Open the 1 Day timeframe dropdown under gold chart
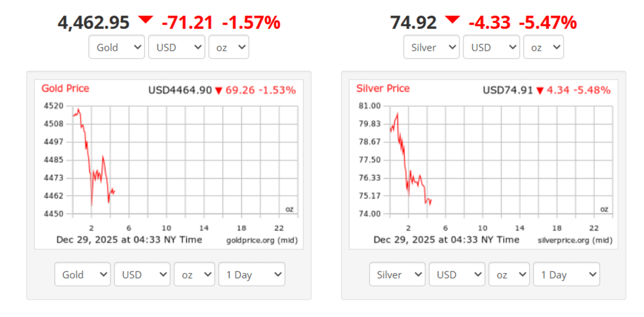This screenshot has width=644, height=317. [x=252, y=274]
